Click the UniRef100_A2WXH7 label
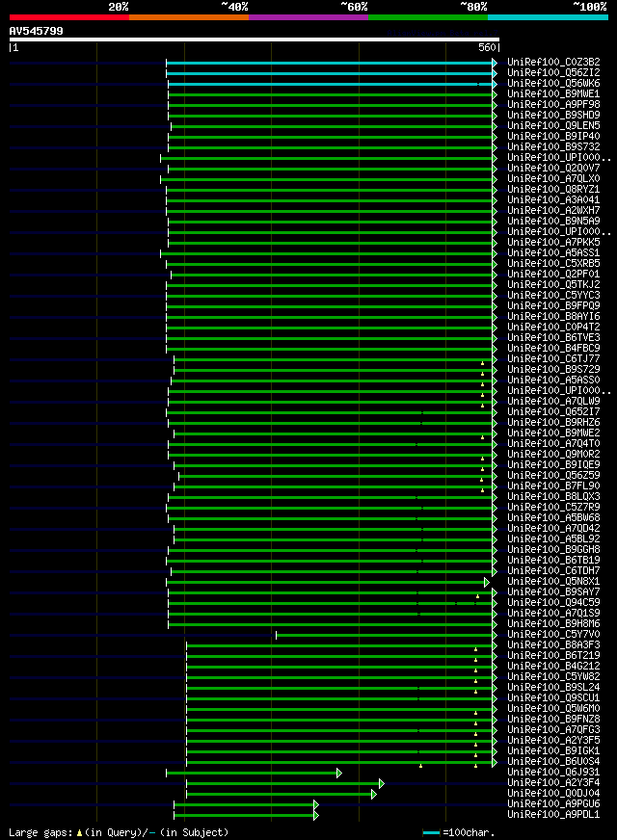Viewport: 617px width, 840px height. click(x=553, y=211)
